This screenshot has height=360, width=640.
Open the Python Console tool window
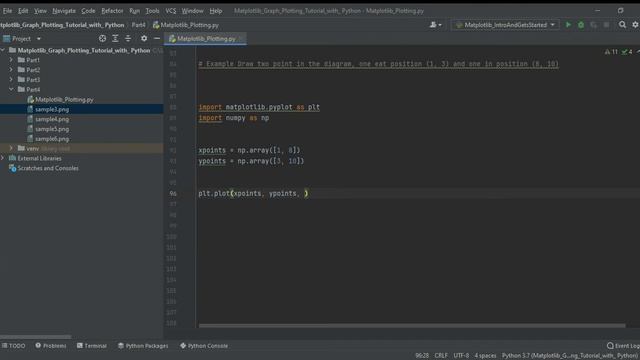pyautogui.click(x=204, y=346)
